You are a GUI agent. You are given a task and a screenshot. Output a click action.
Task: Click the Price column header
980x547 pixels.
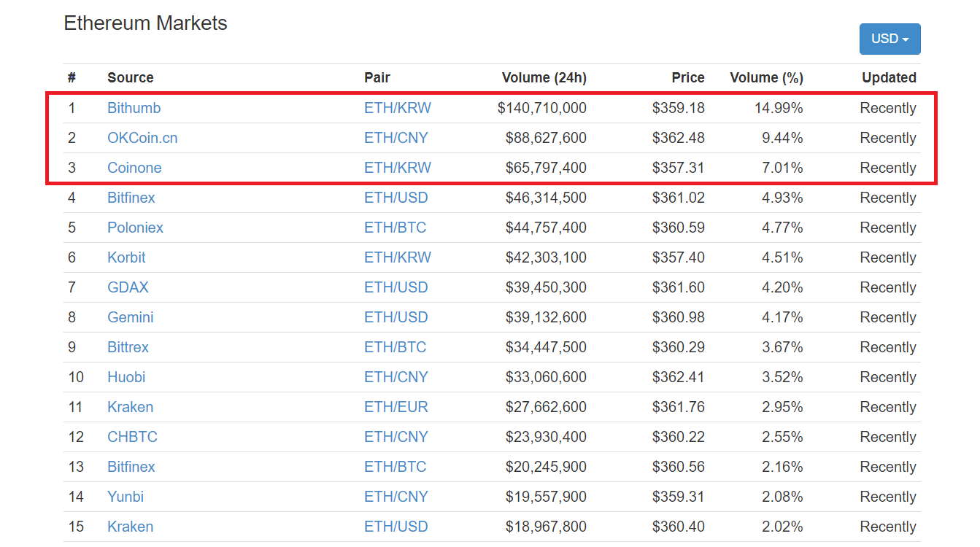point(687,77)
